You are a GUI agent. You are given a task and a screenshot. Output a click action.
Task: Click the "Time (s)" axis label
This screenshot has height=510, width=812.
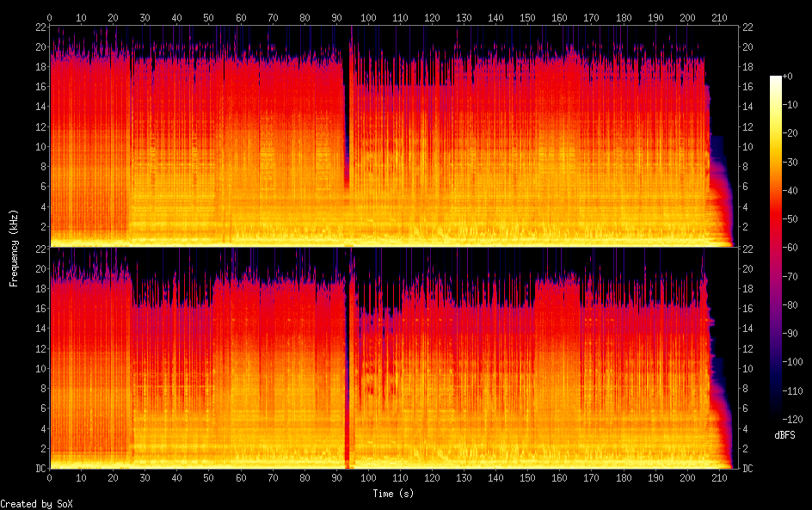point(395,494)
